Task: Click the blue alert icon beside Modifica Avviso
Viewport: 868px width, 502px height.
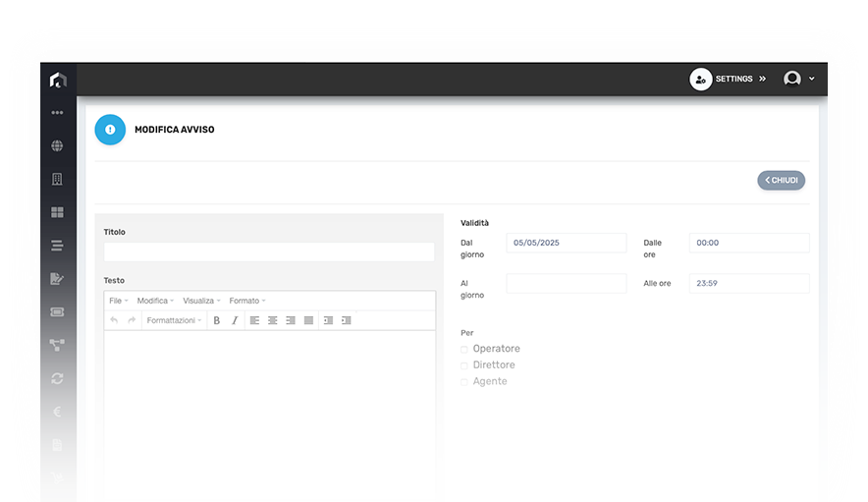Action: 110,130
